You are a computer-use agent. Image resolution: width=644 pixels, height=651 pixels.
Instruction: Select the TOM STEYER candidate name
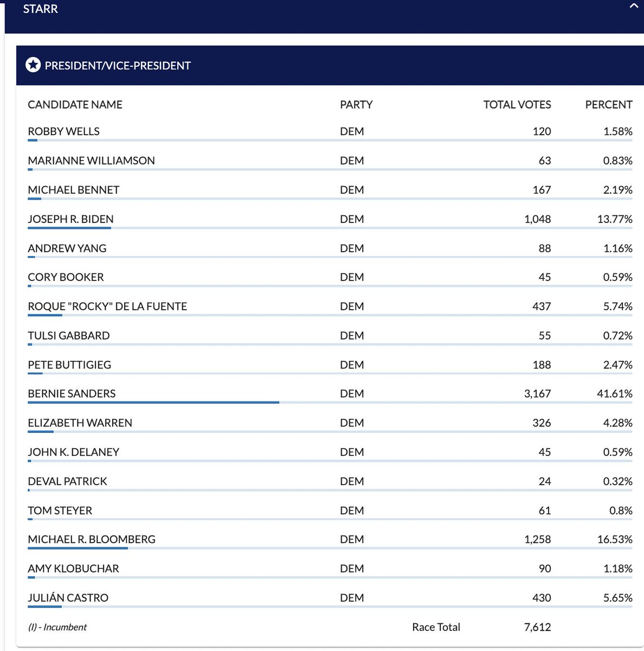click(x=60, y=511)
